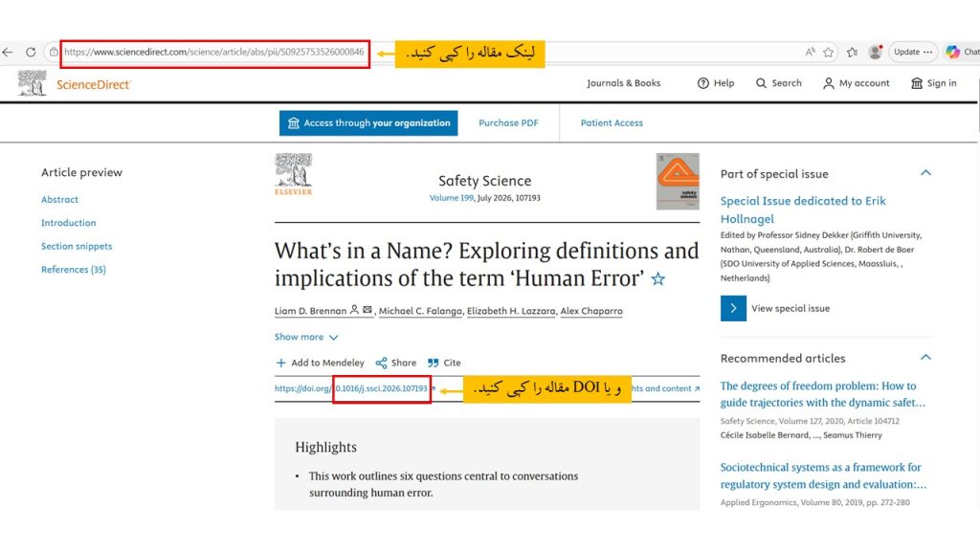Viewport: 980px width, 551px height.
Task: Open rights and content link
Action: (x=665, y=388)
